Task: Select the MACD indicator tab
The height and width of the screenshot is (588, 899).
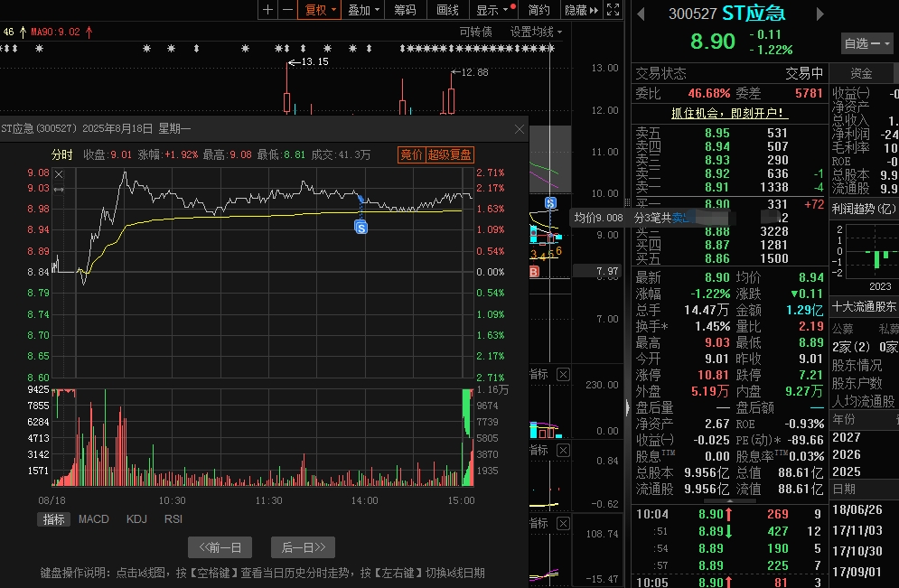Action: 93,519
